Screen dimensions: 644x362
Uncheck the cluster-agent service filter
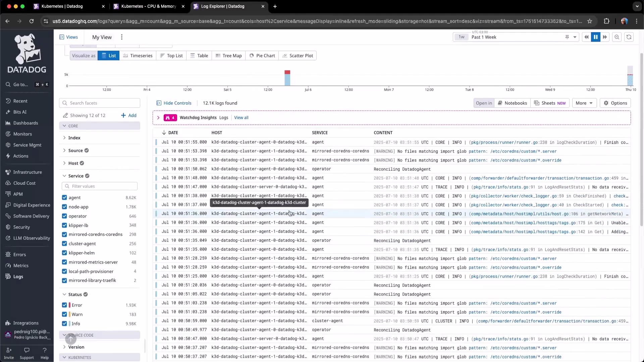[64, 244]
